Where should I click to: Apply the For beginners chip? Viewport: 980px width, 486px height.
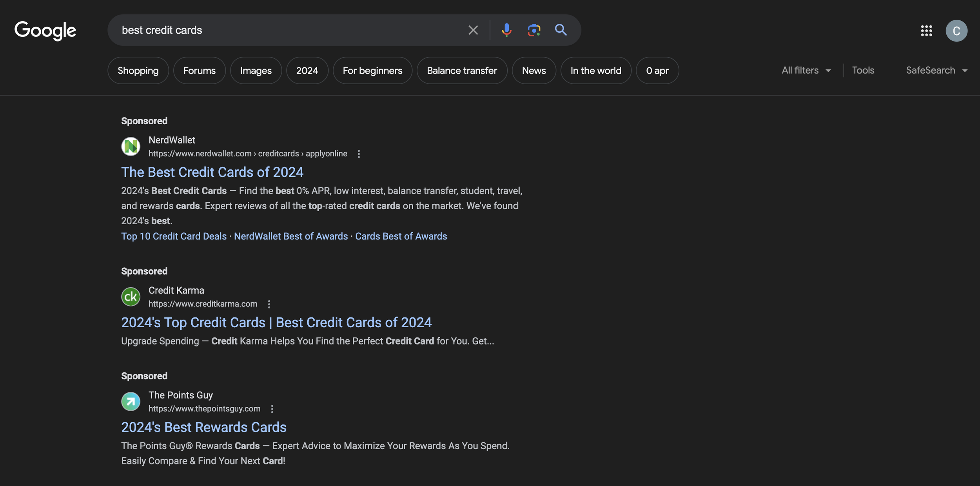click(x=372, y=71)
